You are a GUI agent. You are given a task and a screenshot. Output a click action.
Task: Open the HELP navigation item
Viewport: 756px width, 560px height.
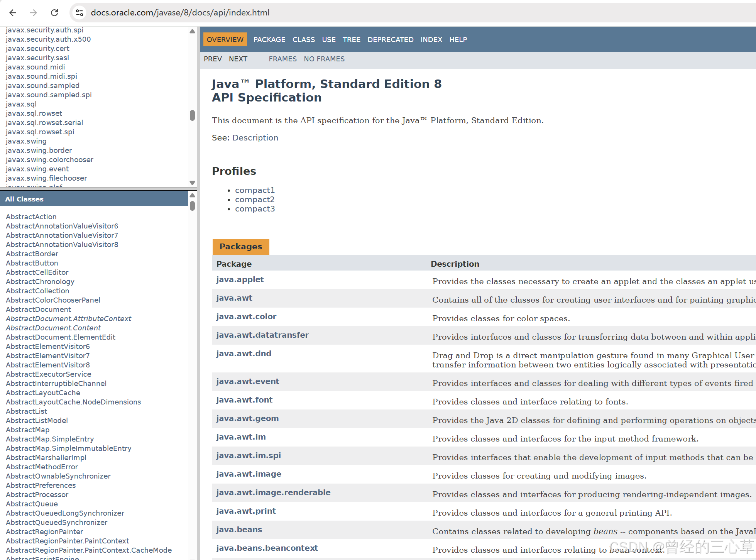click(458, 40)
